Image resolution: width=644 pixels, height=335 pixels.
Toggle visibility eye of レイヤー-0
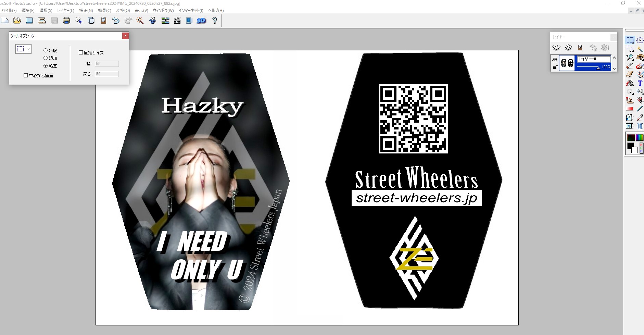555,60
